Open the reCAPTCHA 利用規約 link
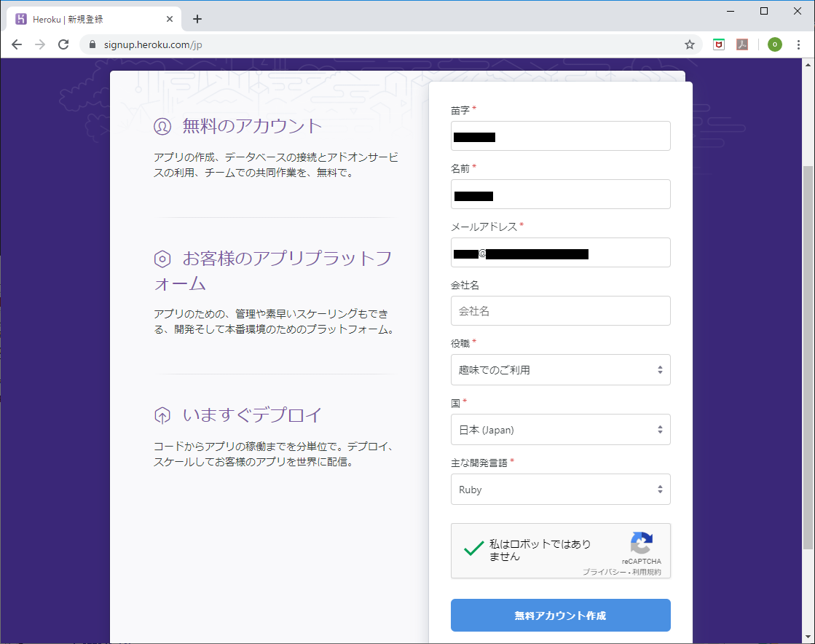Image resolution: width=815 pixels, height=644 pixels. pos(647,572)
